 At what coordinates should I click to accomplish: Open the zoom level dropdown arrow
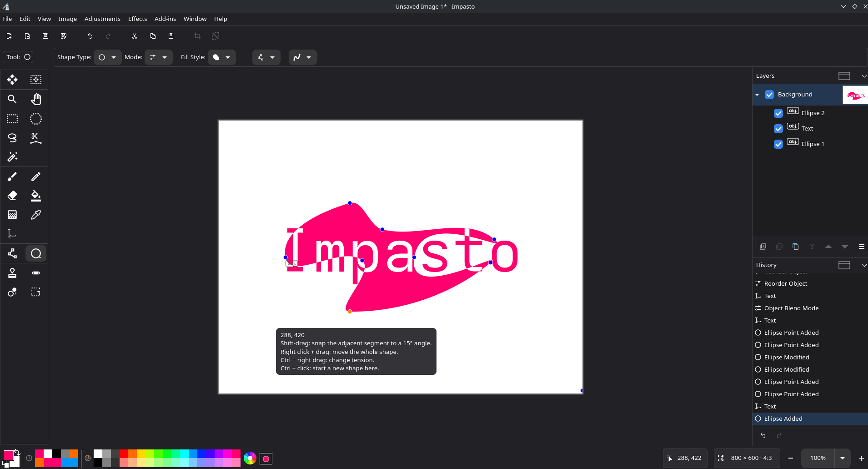843,458
